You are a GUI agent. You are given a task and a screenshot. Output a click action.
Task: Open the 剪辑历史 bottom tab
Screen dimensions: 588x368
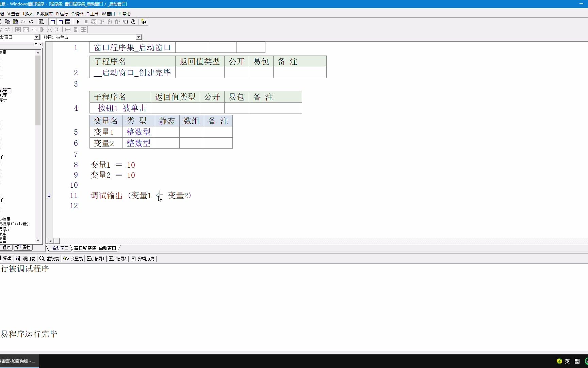click(x=143, y=258)
